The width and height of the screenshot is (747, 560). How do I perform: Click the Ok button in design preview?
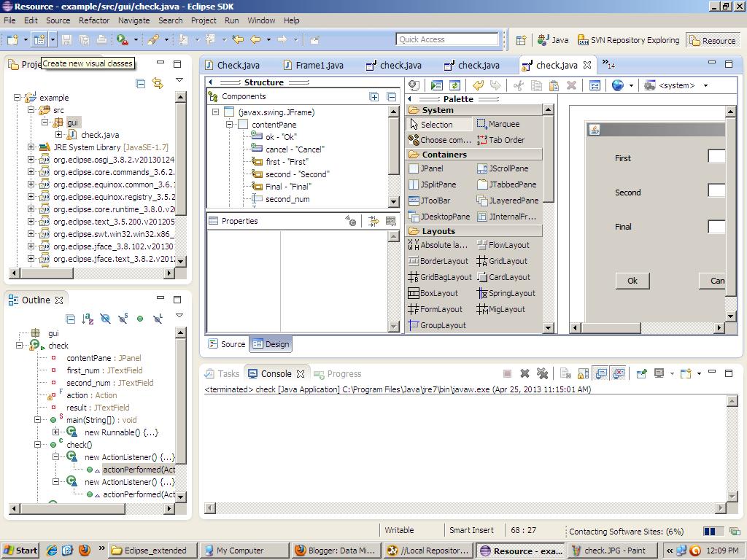(632, 281)
